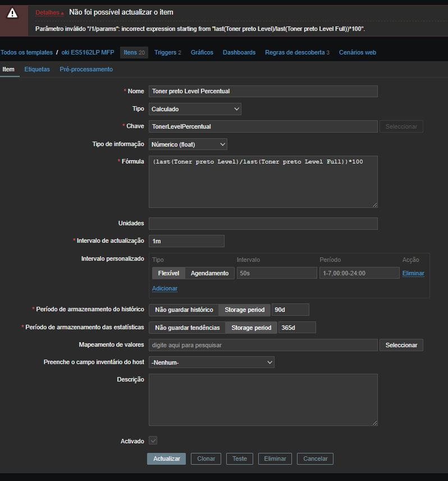Click Seleccionar next to Mapeamento de valores
448x481 pixels.
pos(401,345)
